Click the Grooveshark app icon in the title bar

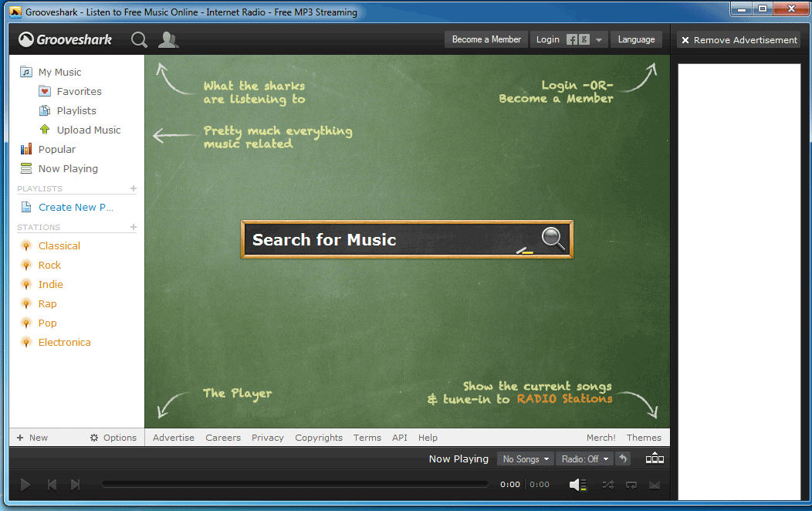(x=15, y=12)
